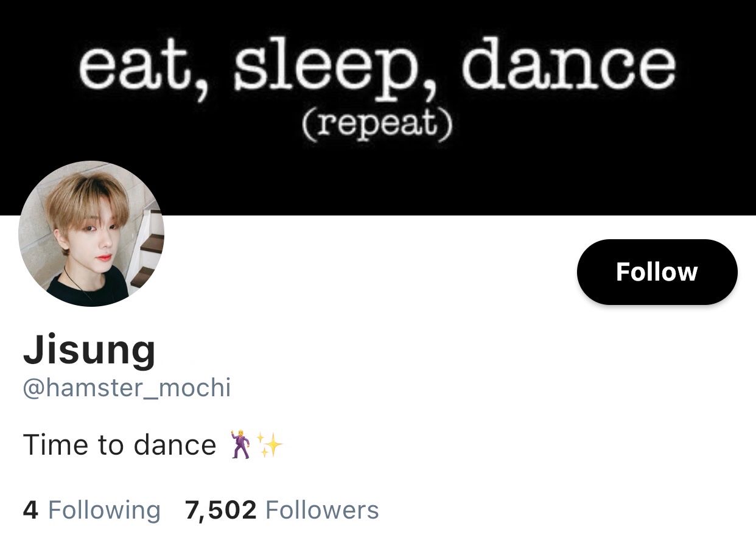Click the display name Jisung
This screenshot has height=546, width=756.
coord(89,350)
